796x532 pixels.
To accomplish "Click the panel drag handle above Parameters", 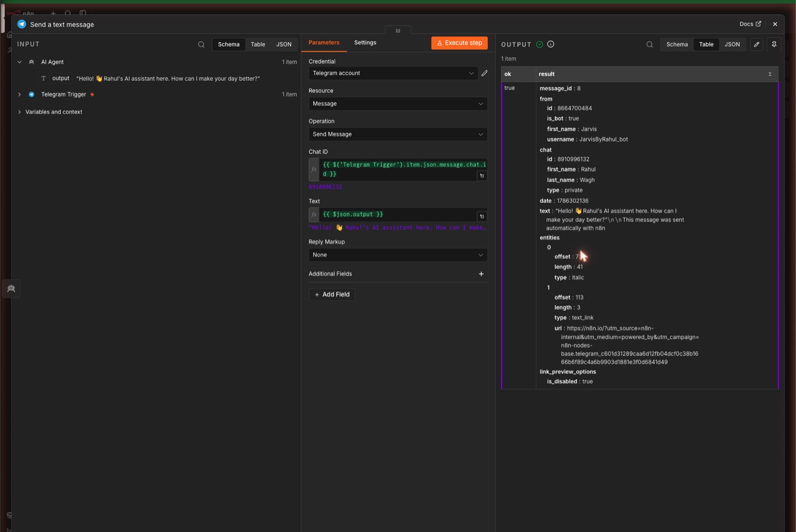I will [x=398, y=31].
